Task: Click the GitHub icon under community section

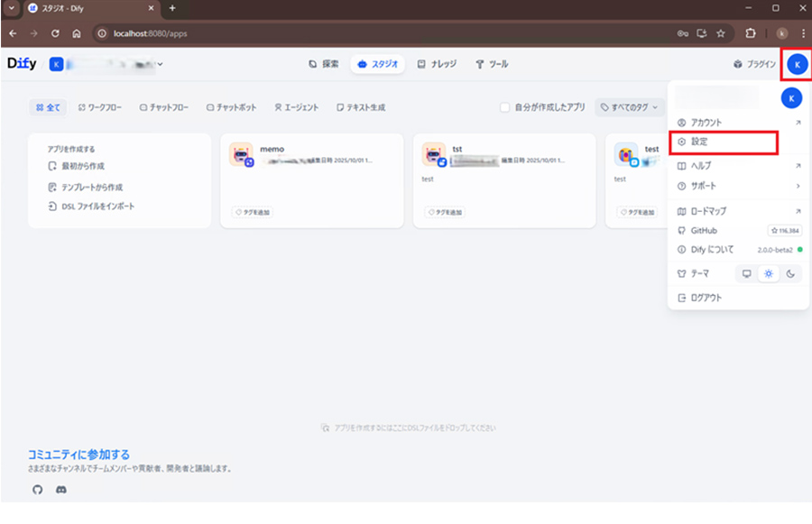Action: pyautogui.click(x=37, y=490)
